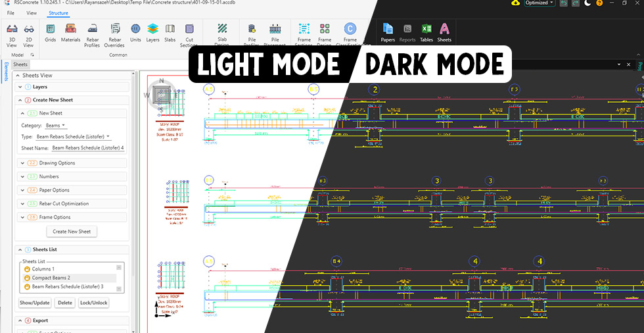Select the Structure ribbon tab

pyautogui.click(x=58, y=13)
